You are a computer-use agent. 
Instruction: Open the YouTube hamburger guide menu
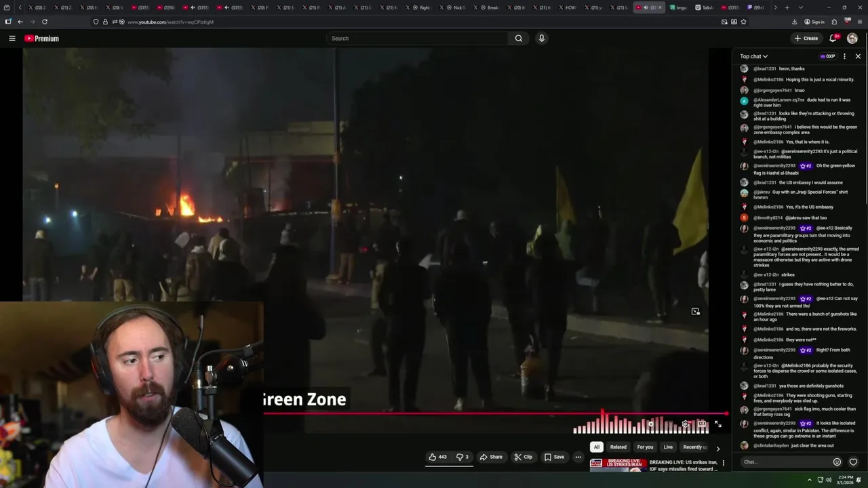(12, 39)
